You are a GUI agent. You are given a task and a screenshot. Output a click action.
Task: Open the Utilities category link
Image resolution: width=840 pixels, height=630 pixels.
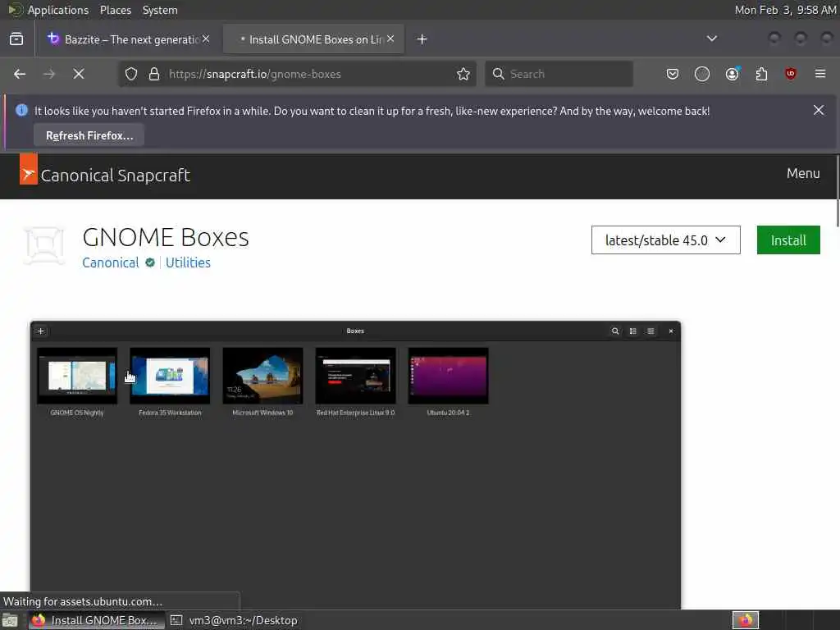[x=188, y=262]
